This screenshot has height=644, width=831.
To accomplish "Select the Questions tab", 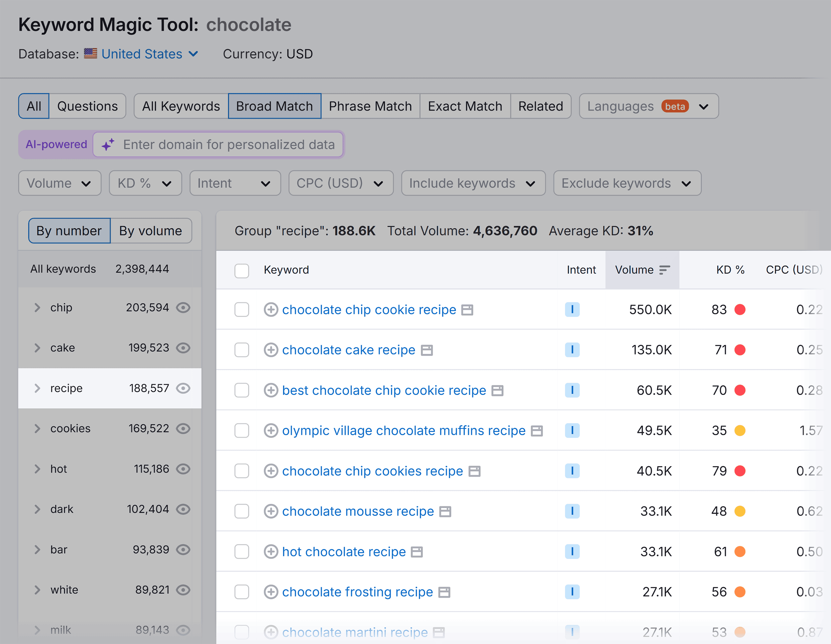I will pyautogui.click(x=87, y=105).
